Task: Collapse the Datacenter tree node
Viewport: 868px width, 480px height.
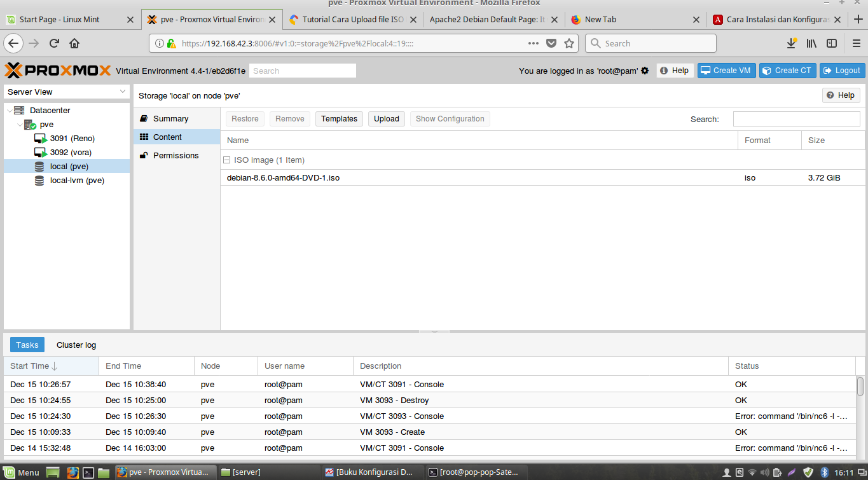Action: pyautogui.click(x=9, y=111)
